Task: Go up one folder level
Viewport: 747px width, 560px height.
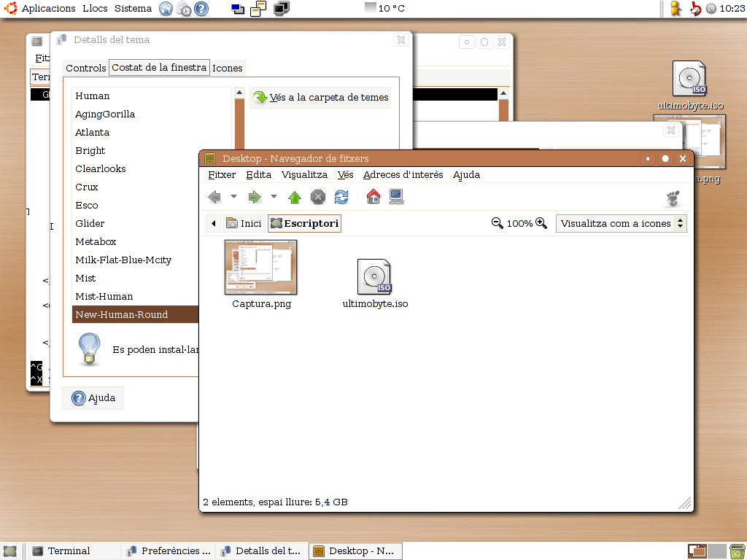Action: [295, 197]
